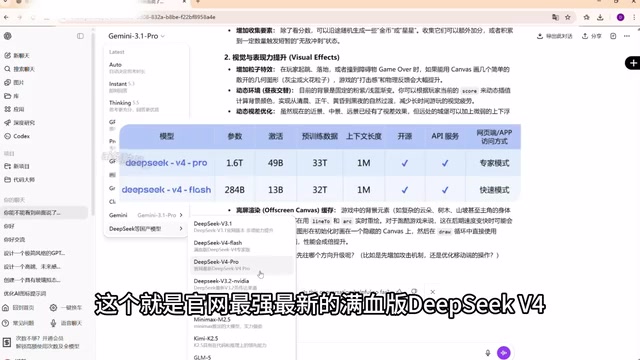The width and height of the screenshot is (640, 360).
Task: Choose Minimax-M2.5 from the submenu
Action: [x=242, y=322]
